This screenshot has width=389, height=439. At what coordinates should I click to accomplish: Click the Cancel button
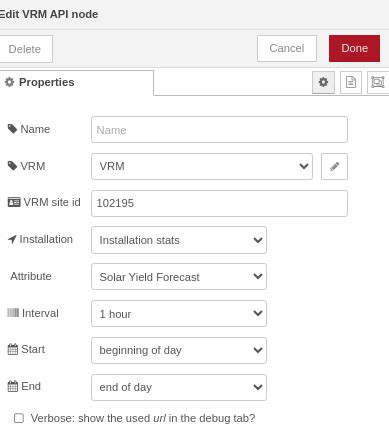[x=287, y=48]
